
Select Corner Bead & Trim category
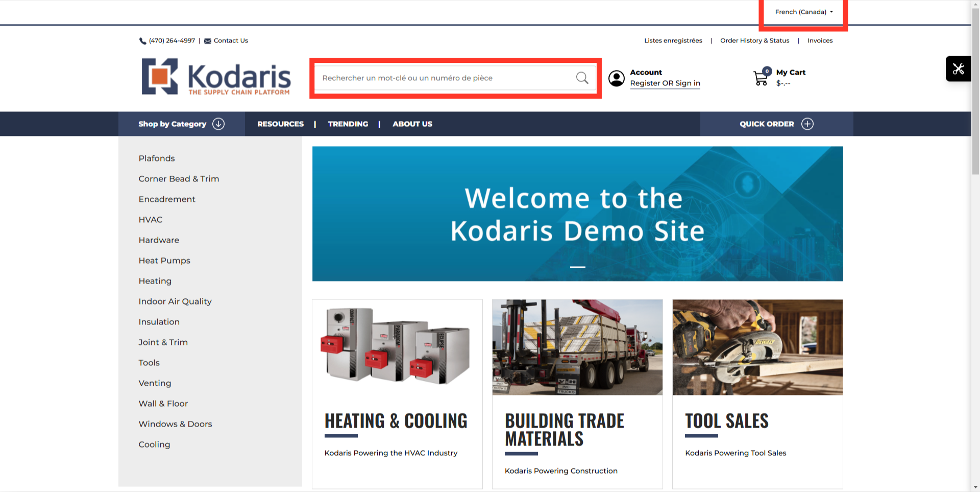179,179
